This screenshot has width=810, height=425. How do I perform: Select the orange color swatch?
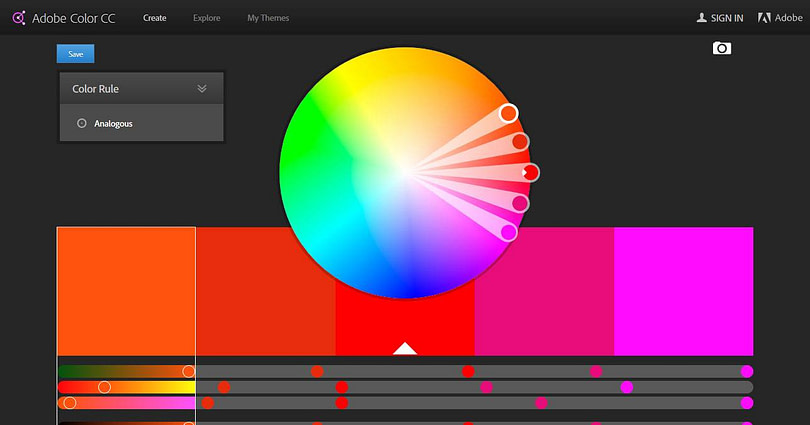coord(126,291)
